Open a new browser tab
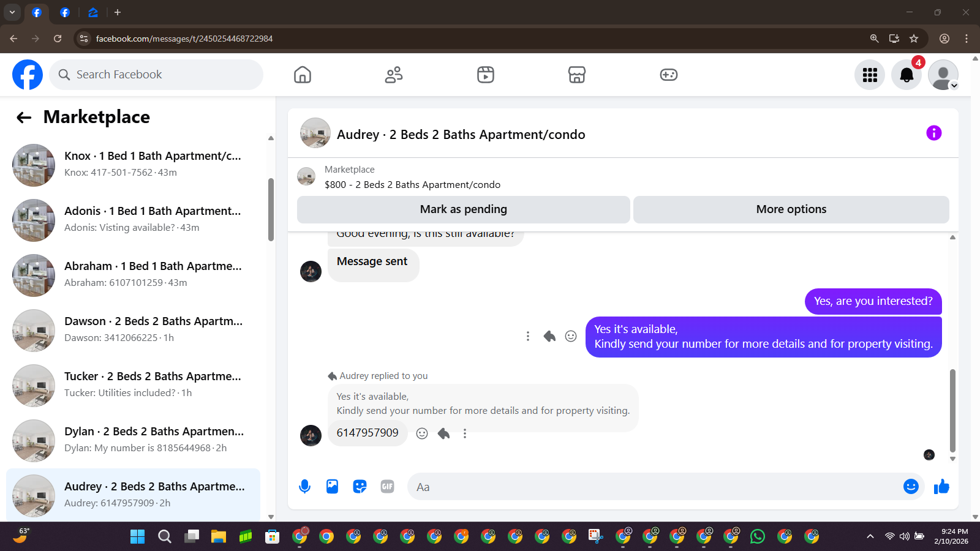Viewport: 980px width, 551px height. [x=118, y=12]
